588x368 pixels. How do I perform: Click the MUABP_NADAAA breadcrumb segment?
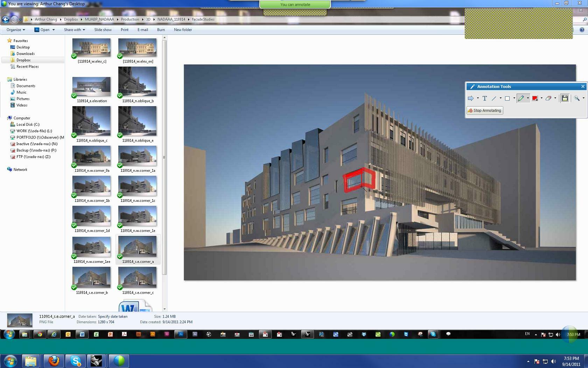point(99,19)
